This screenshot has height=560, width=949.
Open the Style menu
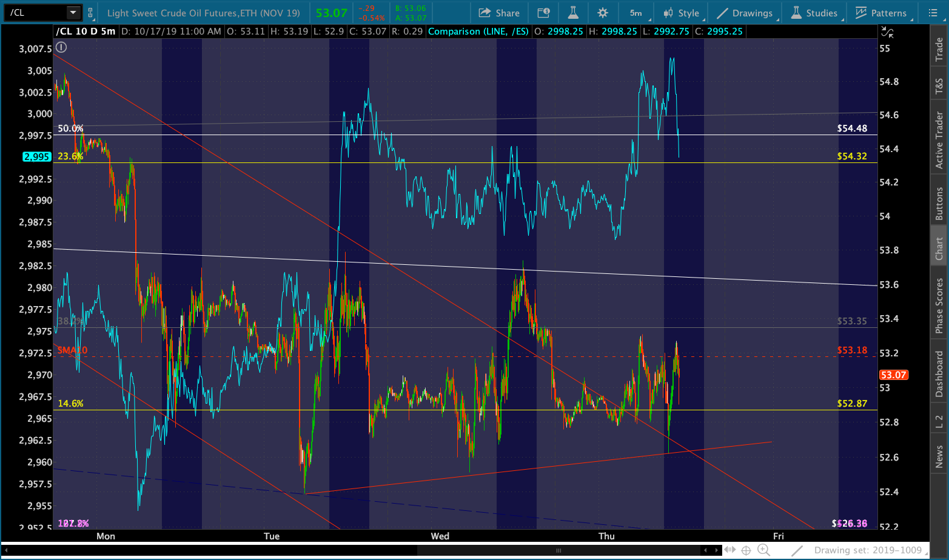(x=682, y=13)
